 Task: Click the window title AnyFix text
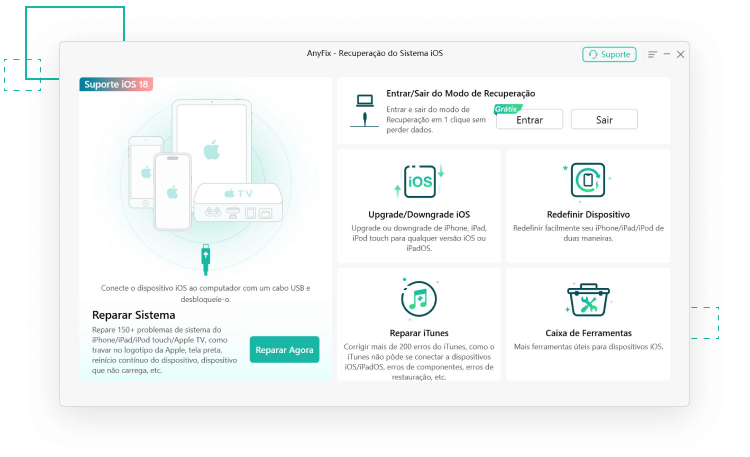point(375,53)
